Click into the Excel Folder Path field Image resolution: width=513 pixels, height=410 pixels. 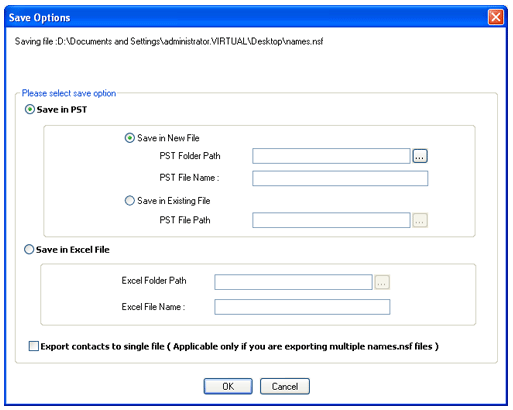tap(293, 282)
